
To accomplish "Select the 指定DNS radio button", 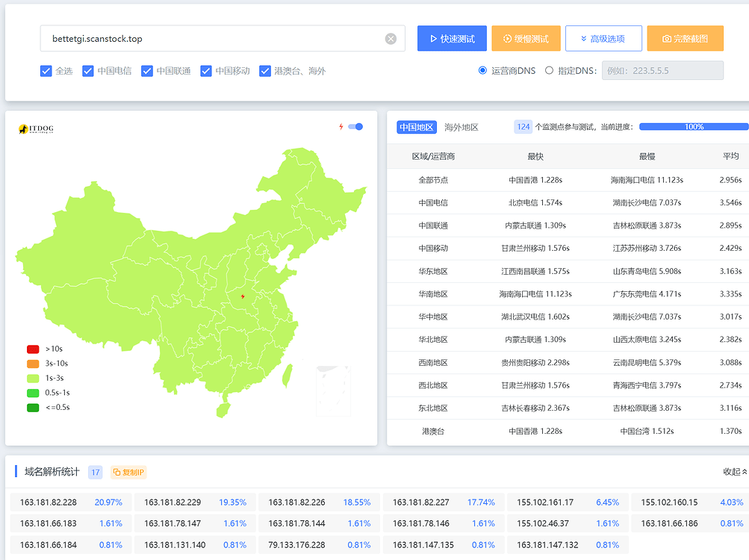I will (x=550, y=71).
